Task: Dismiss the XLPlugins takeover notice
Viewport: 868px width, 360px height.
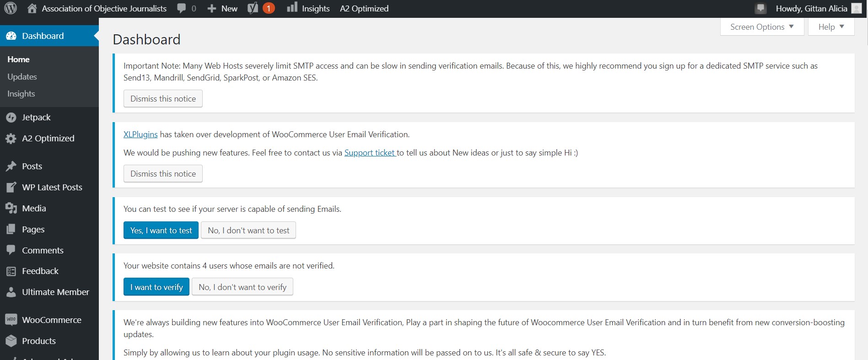Action: 163,174
